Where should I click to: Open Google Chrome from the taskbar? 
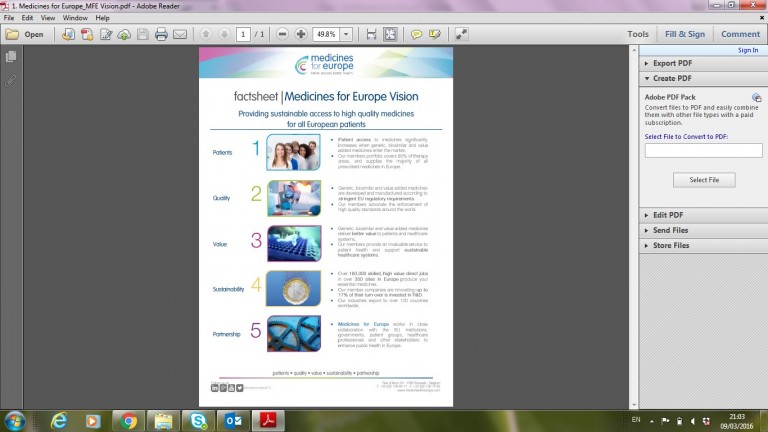pos(129,421)
